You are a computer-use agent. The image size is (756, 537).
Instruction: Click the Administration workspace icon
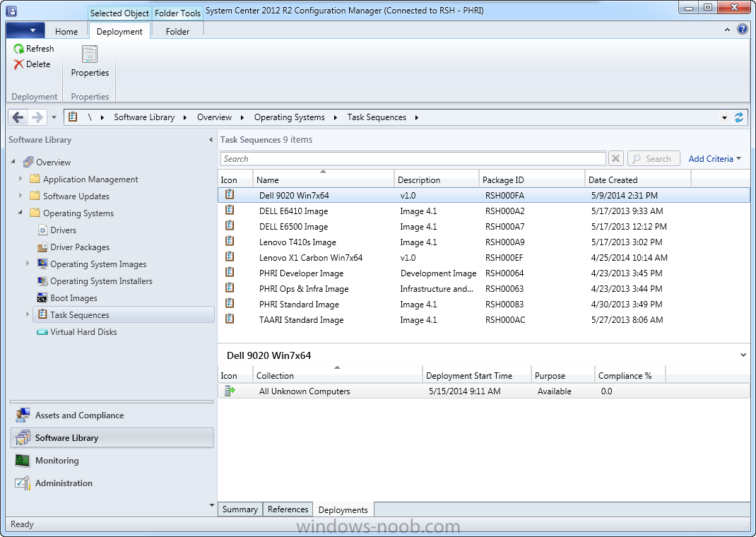[23, 483]
